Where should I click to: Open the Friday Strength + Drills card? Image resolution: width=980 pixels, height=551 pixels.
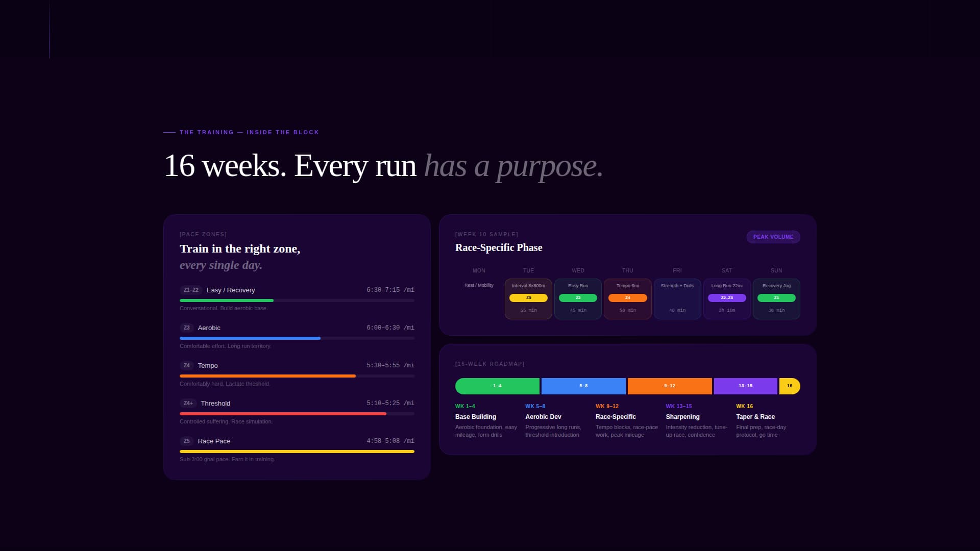(677, 299)
